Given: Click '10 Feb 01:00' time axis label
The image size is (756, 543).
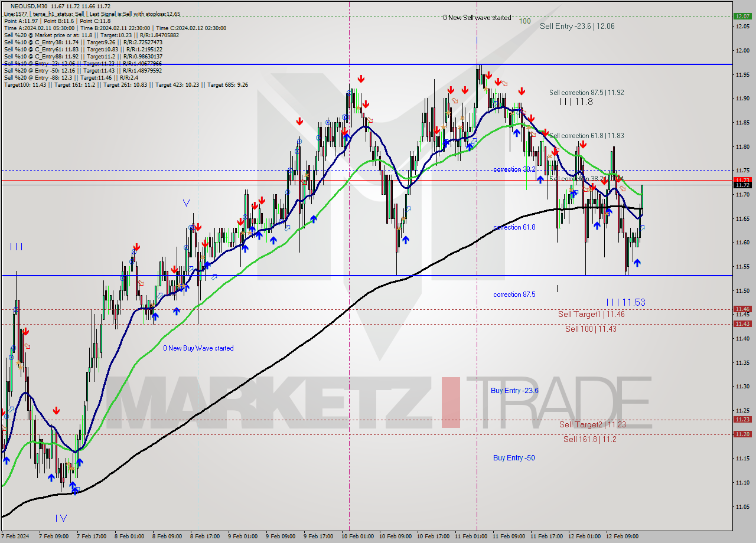Looking at the screenshot, I should pos(359,537).
